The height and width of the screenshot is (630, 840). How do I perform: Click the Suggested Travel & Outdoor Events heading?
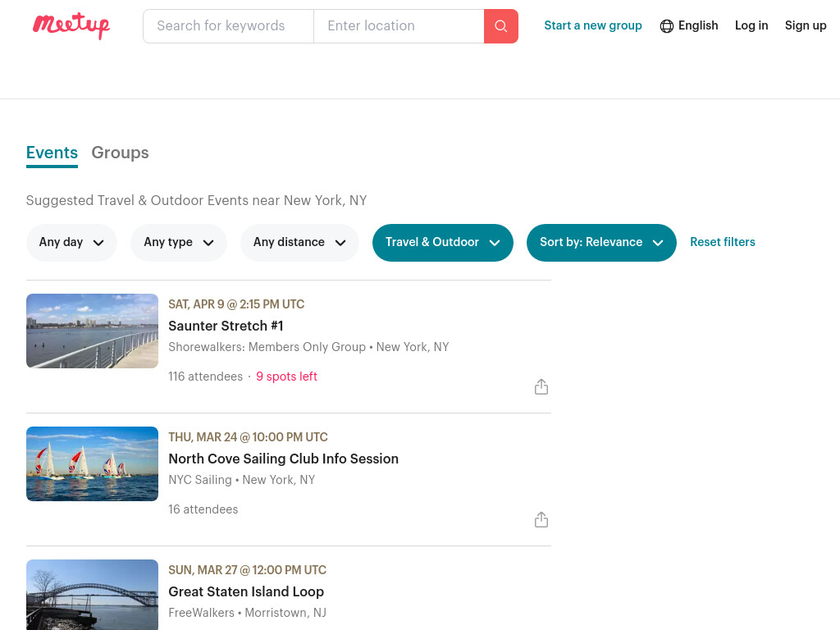[196, 200]
